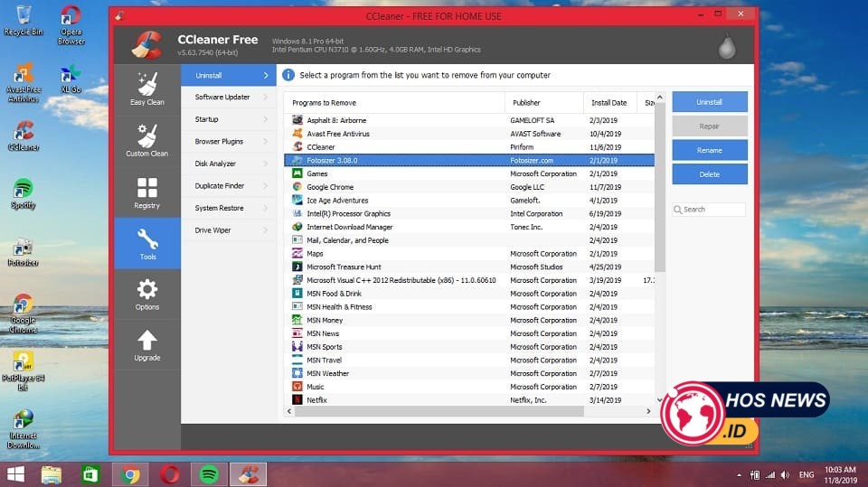Sort the list by Publisher column
Viewport: 868px width, 487px height.
click(x=527, y=103)
